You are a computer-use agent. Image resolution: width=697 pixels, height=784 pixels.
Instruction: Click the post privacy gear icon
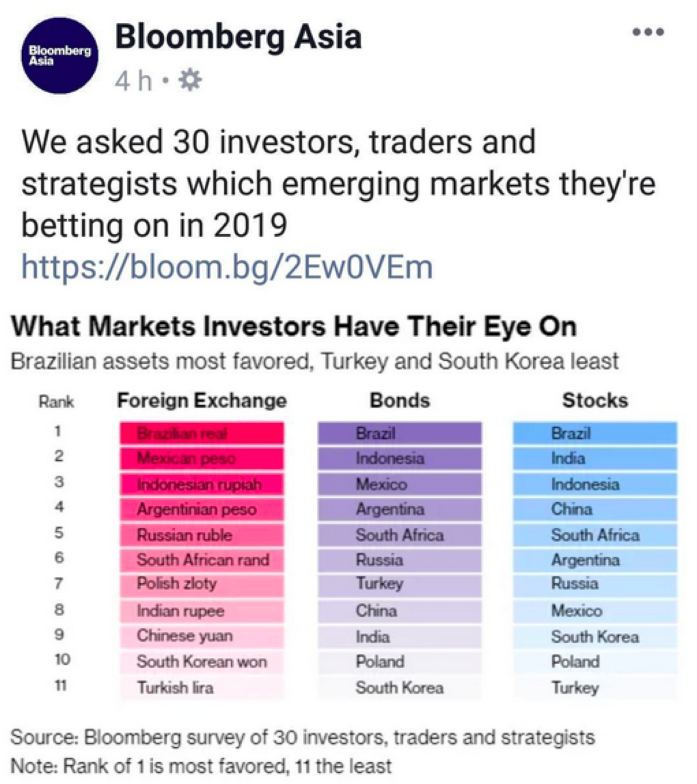(190, 80)
